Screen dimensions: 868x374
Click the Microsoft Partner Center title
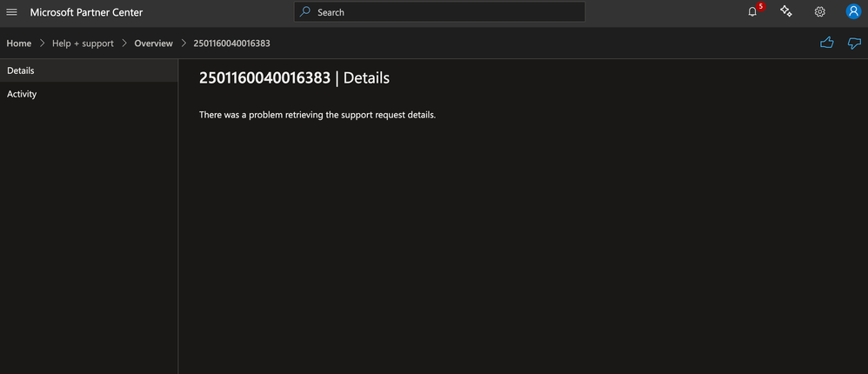click(86, 12)
